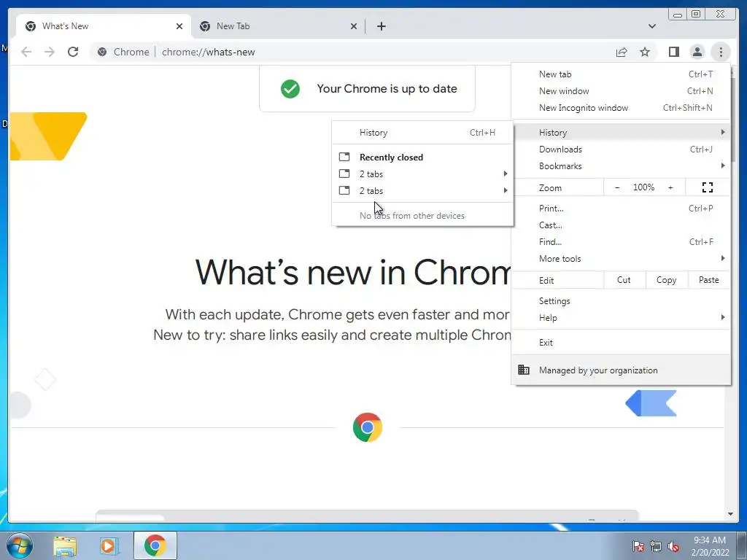Open Windows Explorer from taskbar
The height and width of the screenshot is (560, 747).
click(65, 546)
